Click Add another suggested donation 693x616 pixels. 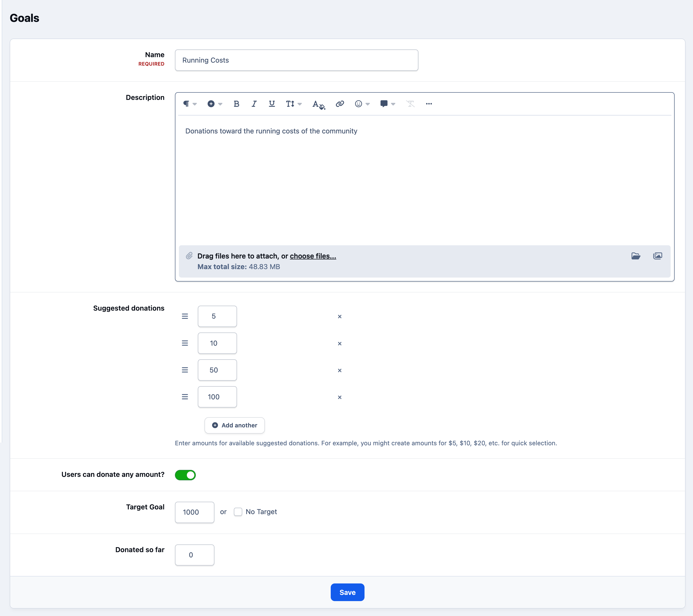coord(235,425)
